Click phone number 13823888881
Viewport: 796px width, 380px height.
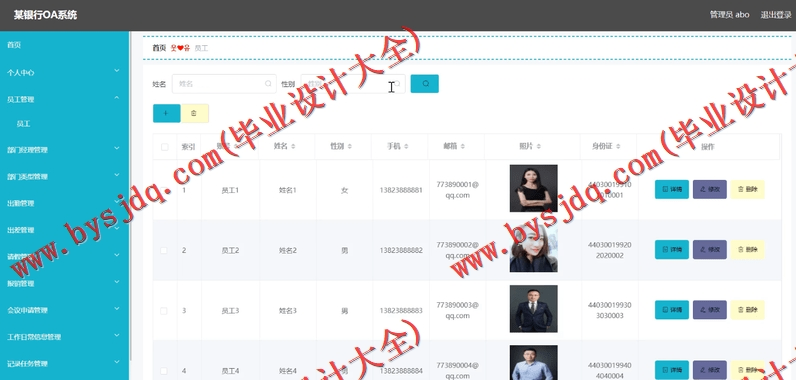[401, 191]
